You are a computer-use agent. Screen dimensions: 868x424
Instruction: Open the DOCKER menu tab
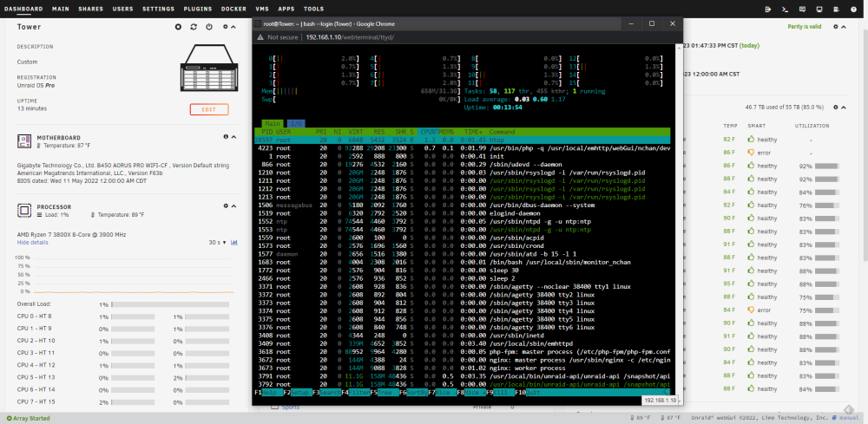[x=233, y=9]
